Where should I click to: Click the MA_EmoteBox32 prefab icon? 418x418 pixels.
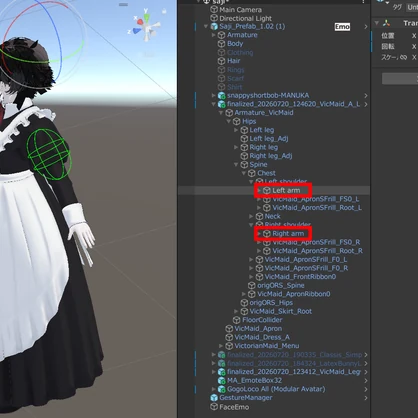[222, 381]
